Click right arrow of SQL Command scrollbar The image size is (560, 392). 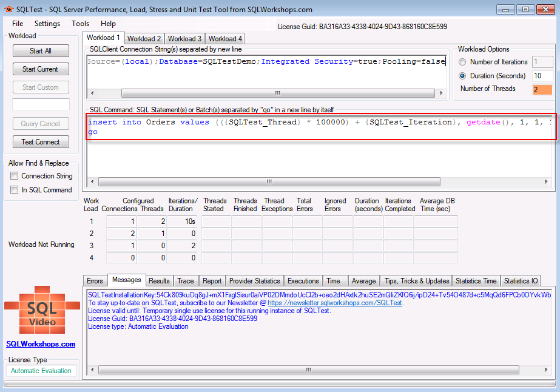pyautogui.click(x=546, y=181)
